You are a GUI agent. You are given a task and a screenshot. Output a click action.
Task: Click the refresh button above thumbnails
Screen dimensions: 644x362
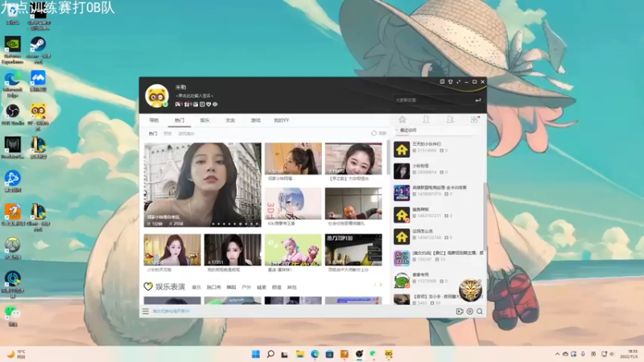[x=379, y=133]
